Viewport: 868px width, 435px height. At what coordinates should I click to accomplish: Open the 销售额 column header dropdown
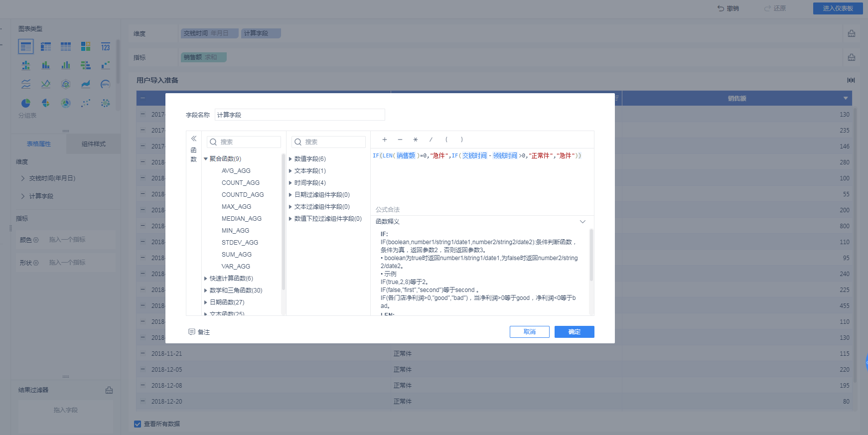click(x=846, y=98)
